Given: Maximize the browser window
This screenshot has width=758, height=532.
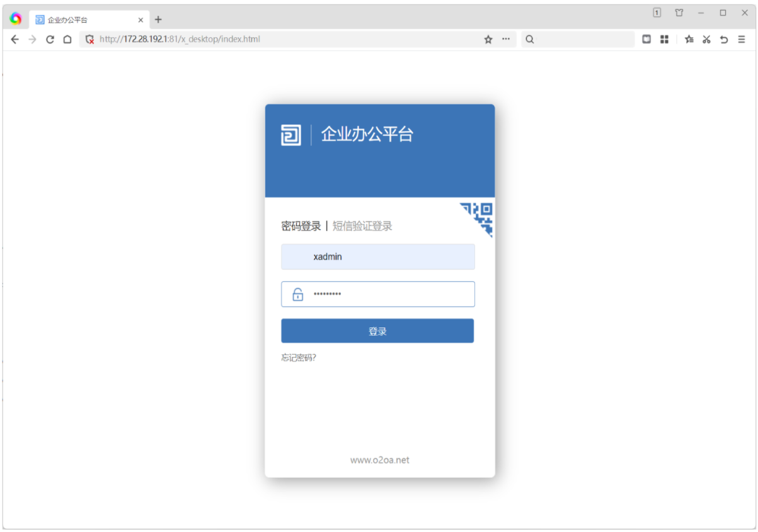Looking at the screenshot, I should [723, 13].
